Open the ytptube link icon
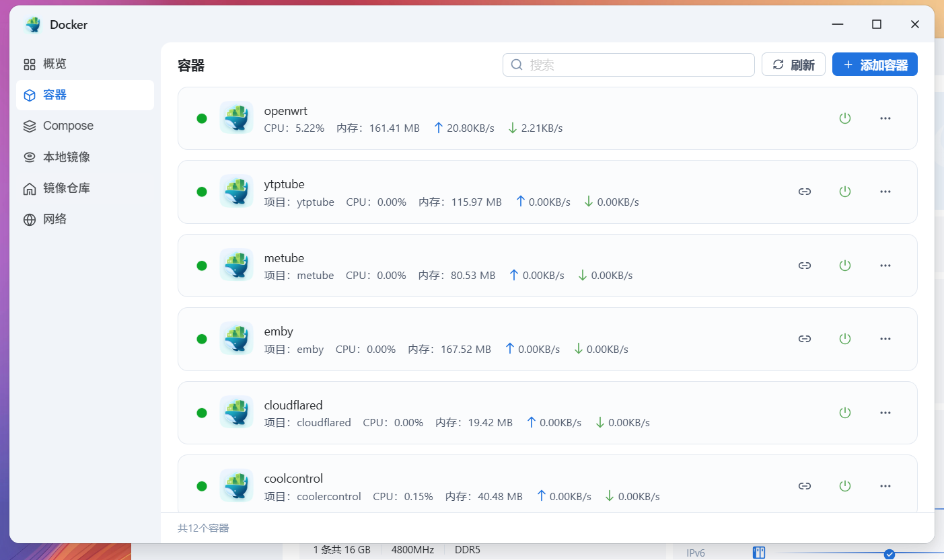Screen dimensions: 944x560 pyautogui.click(x=805, y=192)
